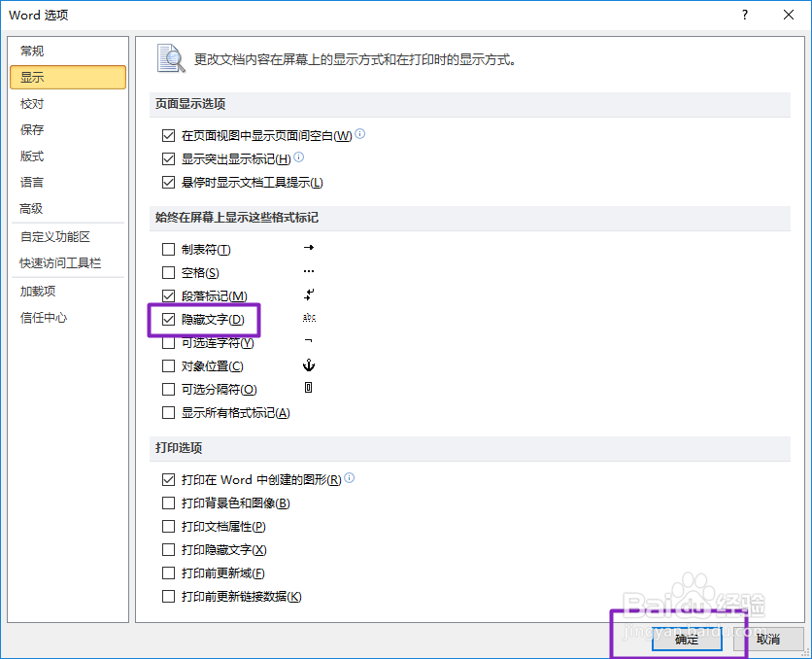Screen dimensions: 812x659
Task: Check 显示所有格式标记 option
Action: click(x=168, y=413)
